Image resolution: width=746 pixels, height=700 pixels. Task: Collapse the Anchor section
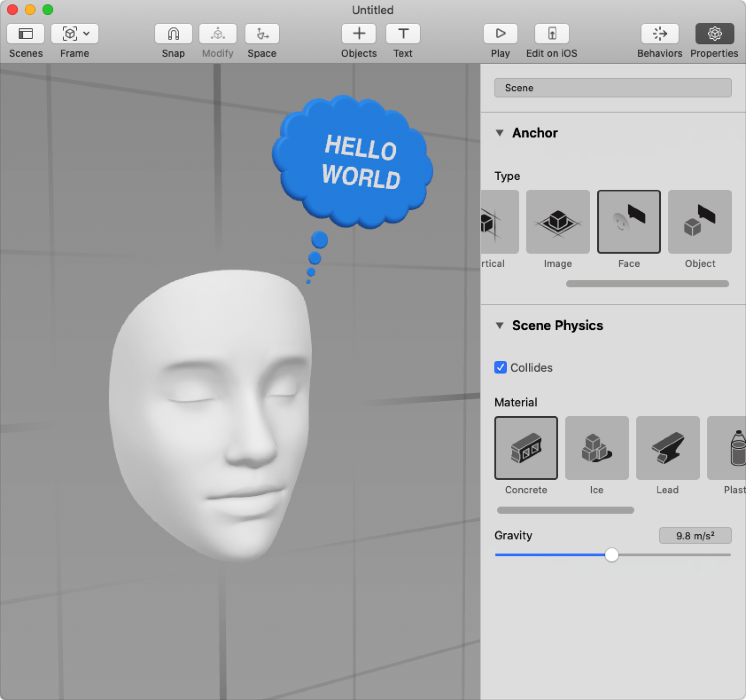[x=500, y=132]
